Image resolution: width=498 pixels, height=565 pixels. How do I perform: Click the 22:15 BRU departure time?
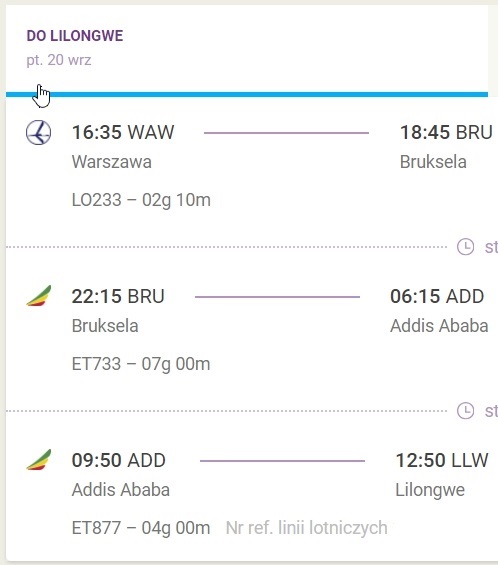pyautogui.click(x=118, y=296)
